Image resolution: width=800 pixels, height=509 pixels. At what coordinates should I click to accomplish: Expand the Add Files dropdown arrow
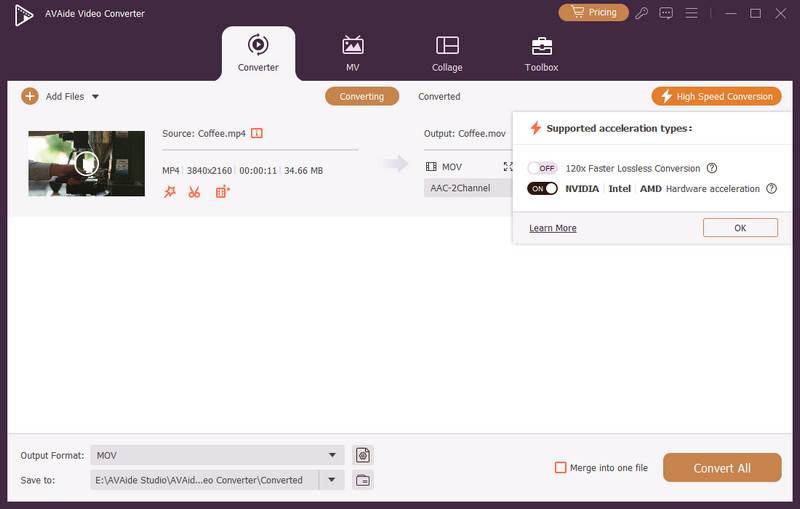pyautogui.click(x=96, y=97)
